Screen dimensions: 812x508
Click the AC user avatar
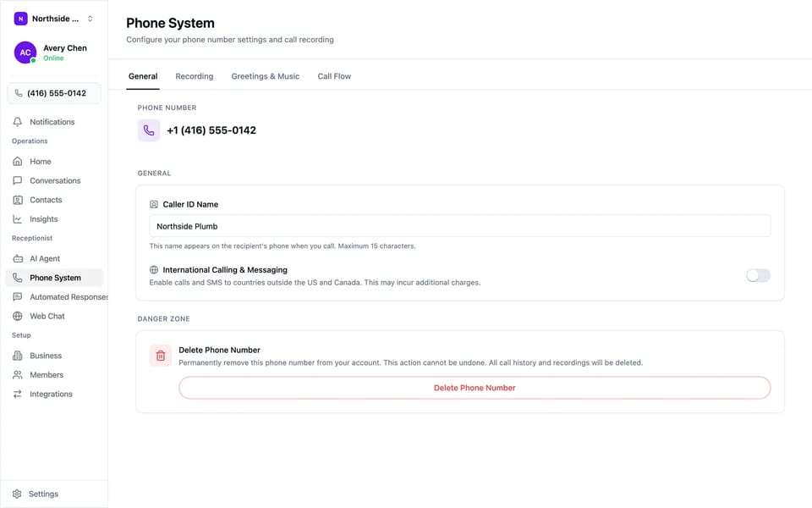pyautogui.click(x=25, y=52)
